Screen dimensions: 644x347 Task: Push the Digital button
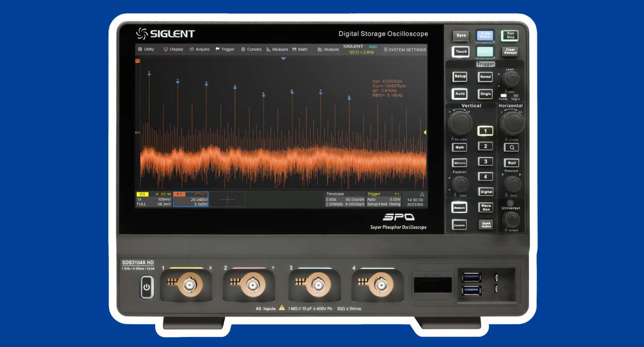pos(486,191)
